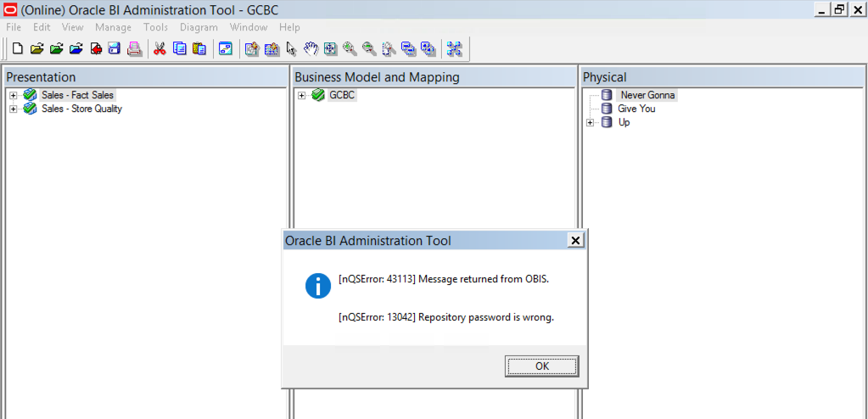Click the Oracle logo in title bar

pyautogui.click(x=10, y=9)
